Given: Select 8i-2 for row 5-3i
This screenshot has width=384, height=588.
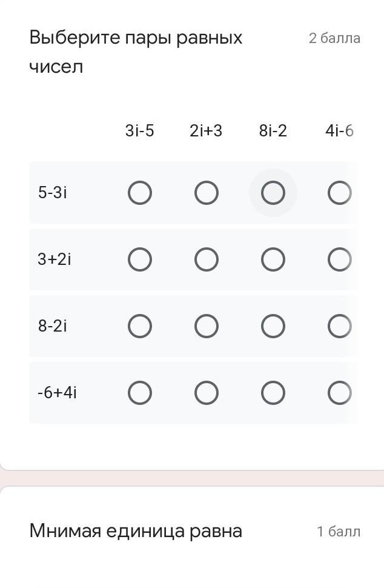Looking at the screenshot, I should click(273, 193).
